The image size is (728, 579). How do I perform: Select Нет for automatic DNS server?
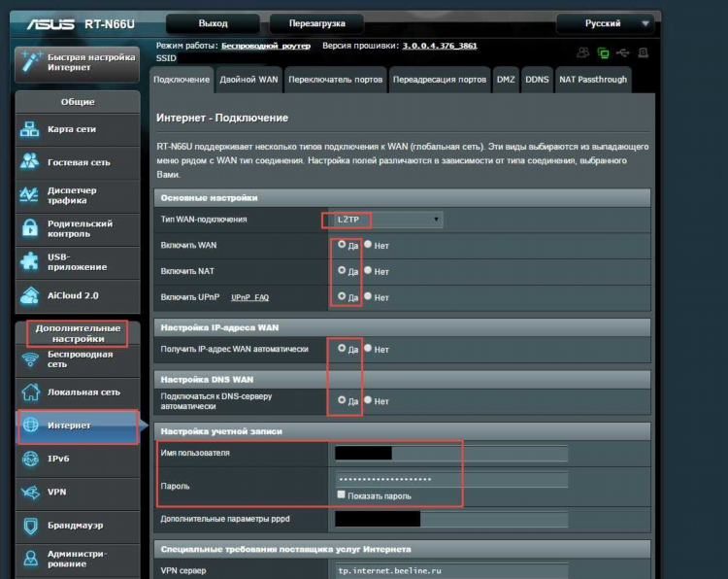click(368, 400)
